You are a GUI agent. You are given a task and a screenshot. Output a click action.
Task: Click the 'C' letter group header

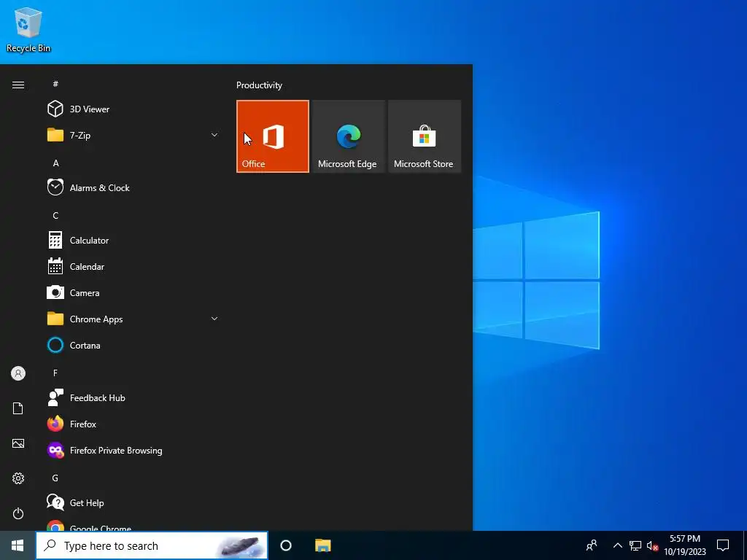pyautogui.click(x=55, y=215)
